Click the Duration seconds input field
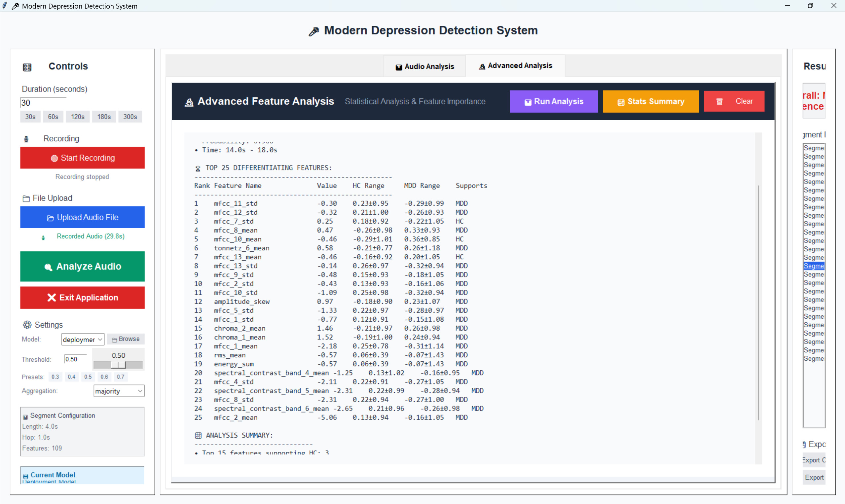 [43, 103]
